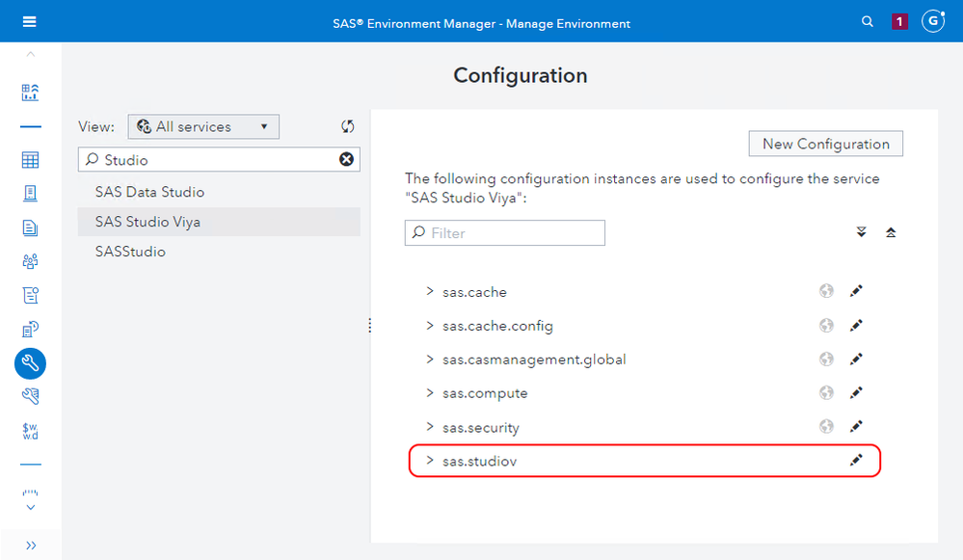Select SAS Data Studio service
Viewport: 963px width, 560px height.
[149, 192]
